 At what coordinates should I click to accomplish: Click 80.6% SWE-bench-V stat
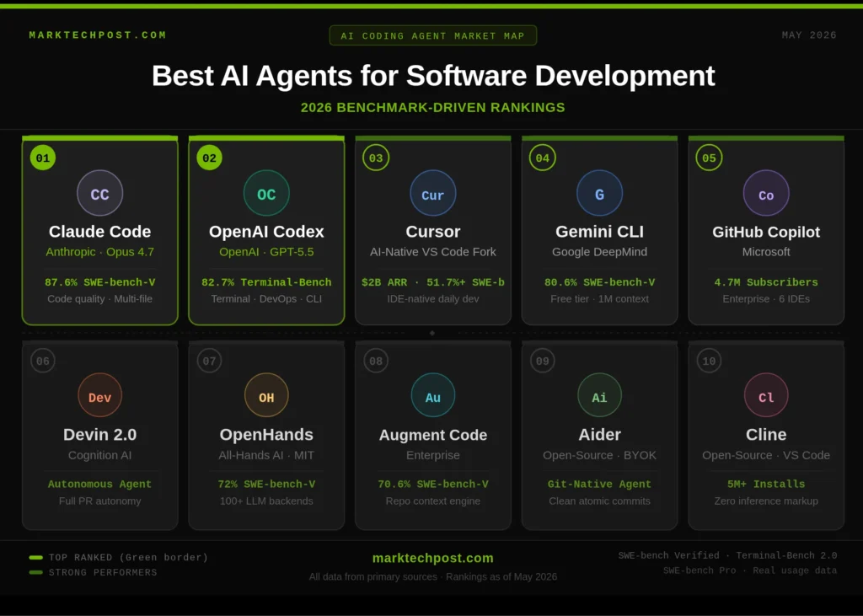pyautogui.click(x=599, y=282)
